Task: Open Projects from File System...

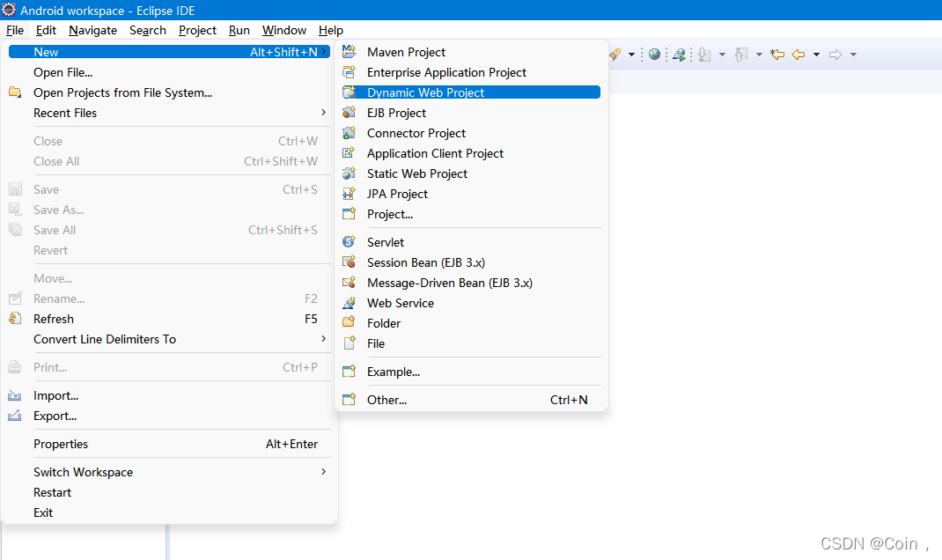Action: pos(169,92)
